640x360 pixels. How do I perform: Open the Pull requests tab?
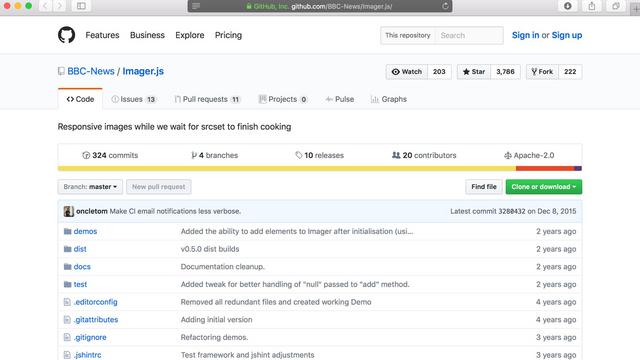pyautogui.click(x=207, y=99)
